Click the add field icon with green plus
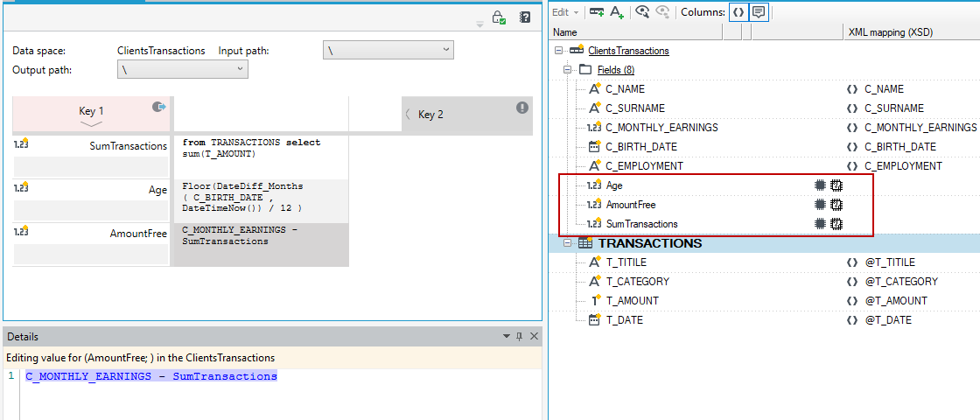The height and width of the screenshot is (420, 980). click(597, 12)
